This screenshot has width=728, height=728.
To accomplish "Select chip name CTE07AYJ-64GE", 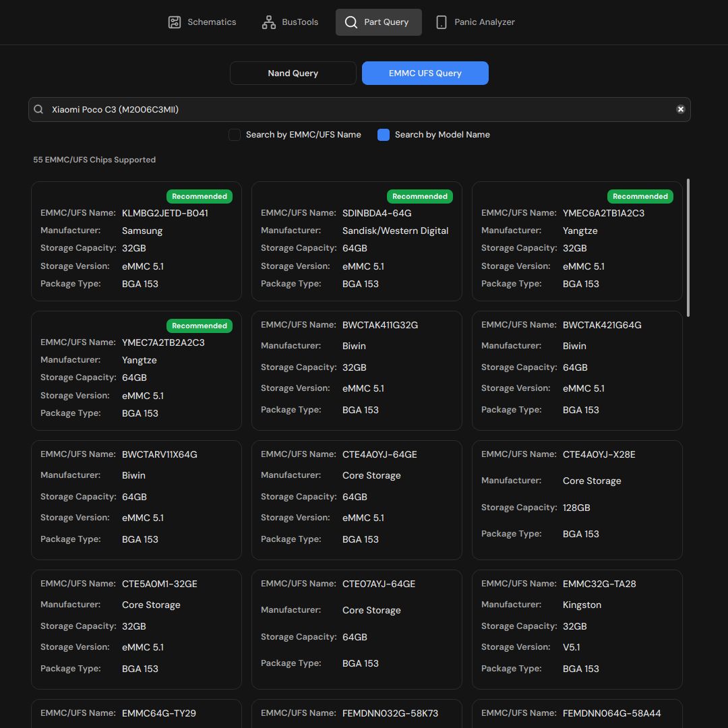I will [378, 584].
